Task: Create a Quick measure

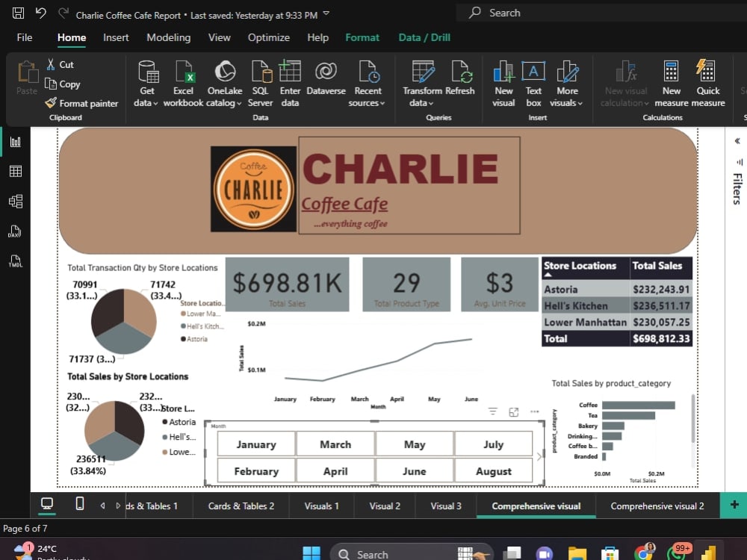Action: (708, 84)
